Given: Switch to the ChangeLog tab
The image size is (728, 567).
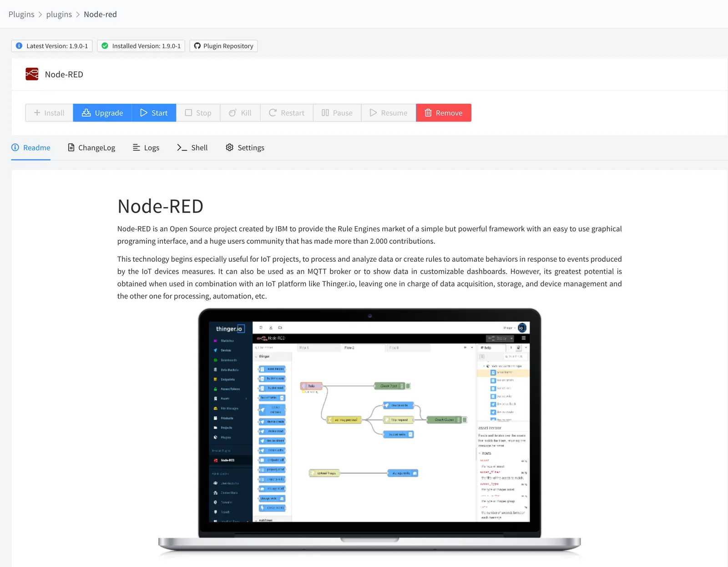Looking at the screenshot, I should pyautogui.click(x=91, y=147).
